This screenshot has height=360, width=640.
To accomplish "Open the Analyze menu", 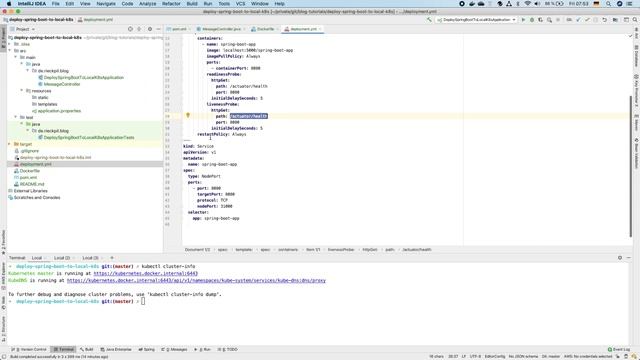I will [148, 4].
